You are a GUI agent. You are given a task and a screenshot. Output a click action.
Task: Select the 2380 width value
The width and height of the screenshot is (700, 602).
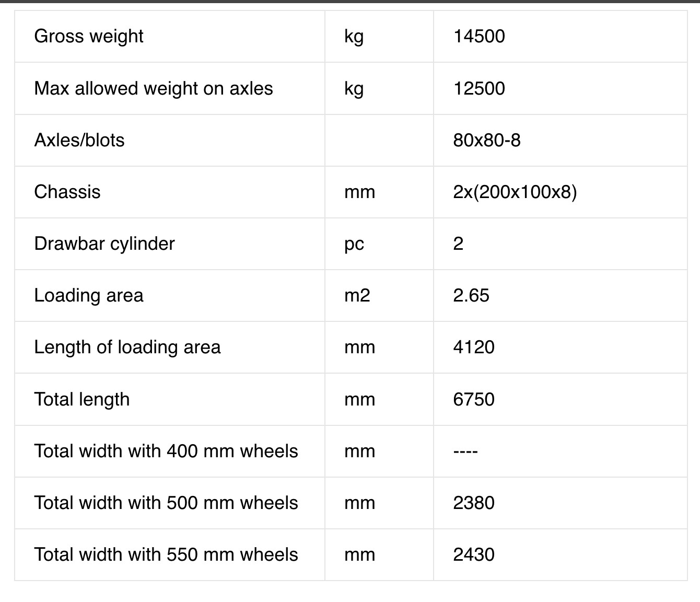click(474, 503)
